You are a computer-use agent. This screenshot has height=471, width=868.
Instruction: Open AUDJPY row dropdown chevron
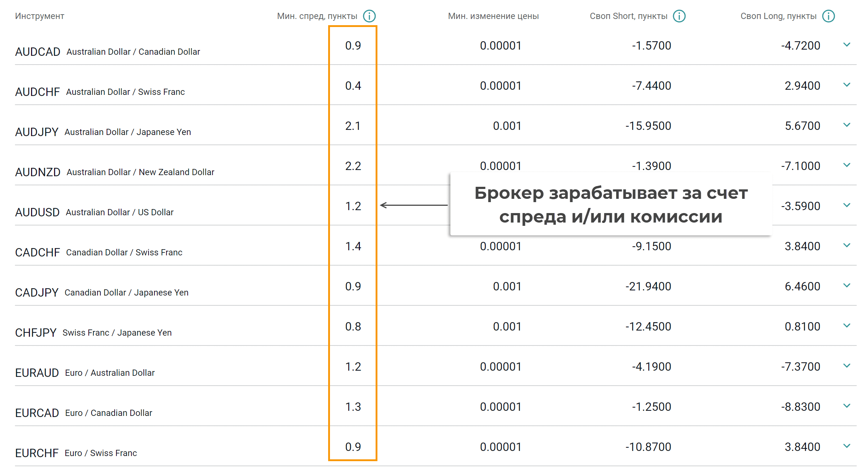click(847, 125)
